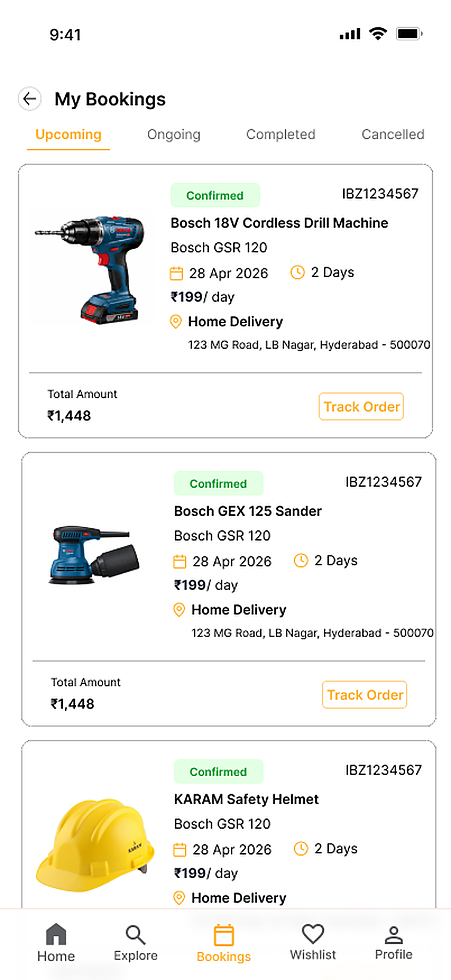
Task: Track Order for Bosch GEX 125 Sander
Action: (365, 695)
